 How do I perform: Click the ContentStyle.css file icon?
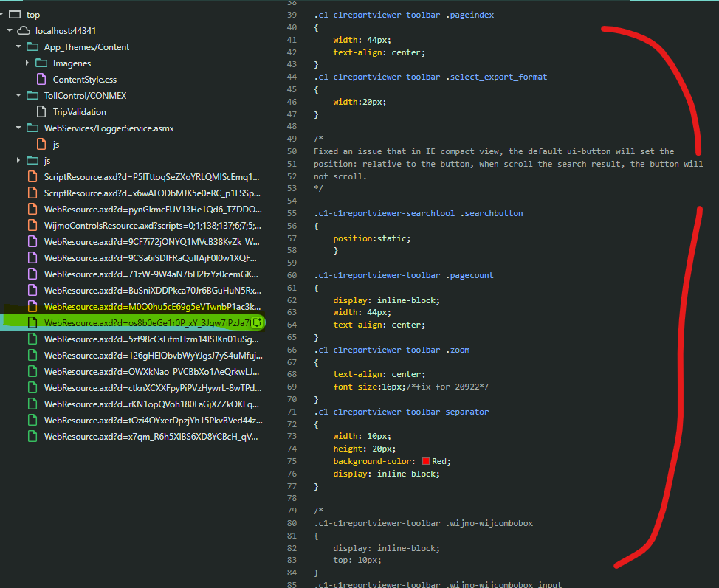click(41, 79)
